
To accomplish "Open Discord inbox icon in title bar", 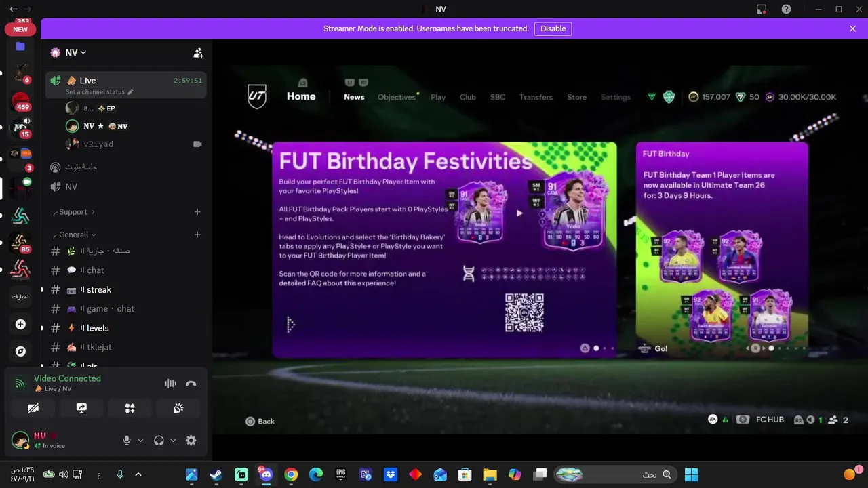I will pos(762,9).
